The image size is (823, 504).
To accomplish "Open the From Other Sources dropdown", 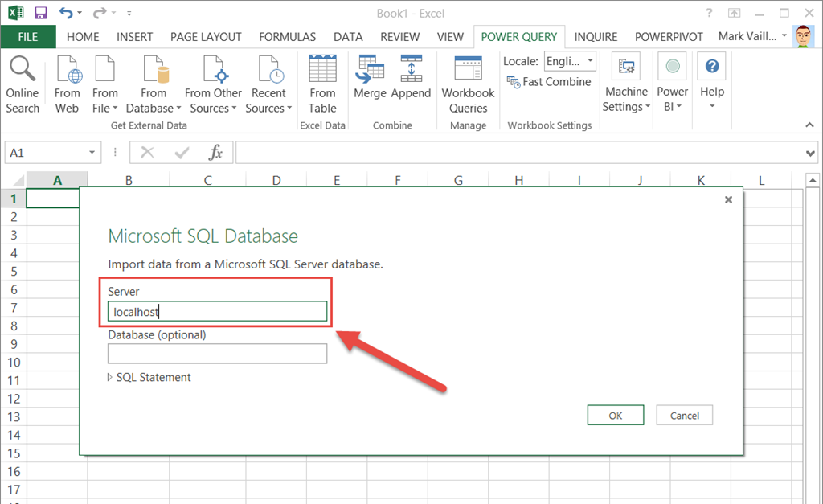I will click(213, 100).
